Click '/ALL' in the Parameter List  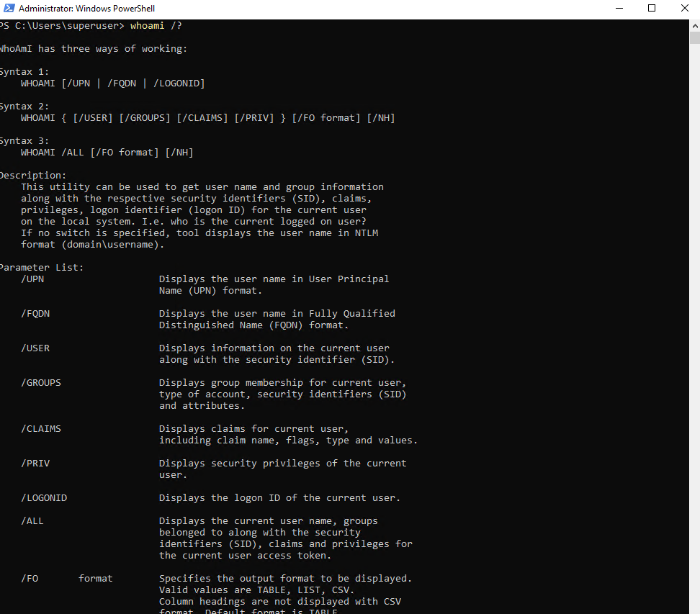click(x=32, y=521)
